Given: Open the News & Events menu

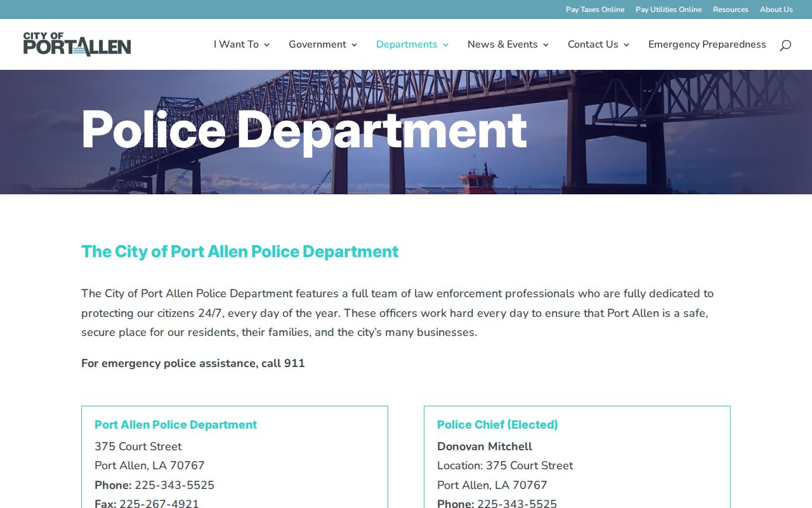Looking at the screenshot, I should pyautogui.click(x=502, y=44).
